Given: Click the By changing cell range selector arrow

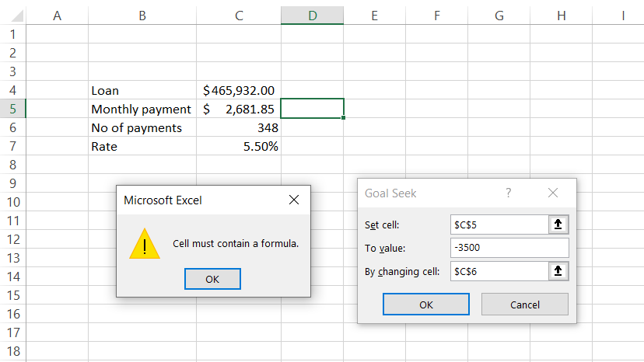Looking at the screenshot, I should 559,271.
